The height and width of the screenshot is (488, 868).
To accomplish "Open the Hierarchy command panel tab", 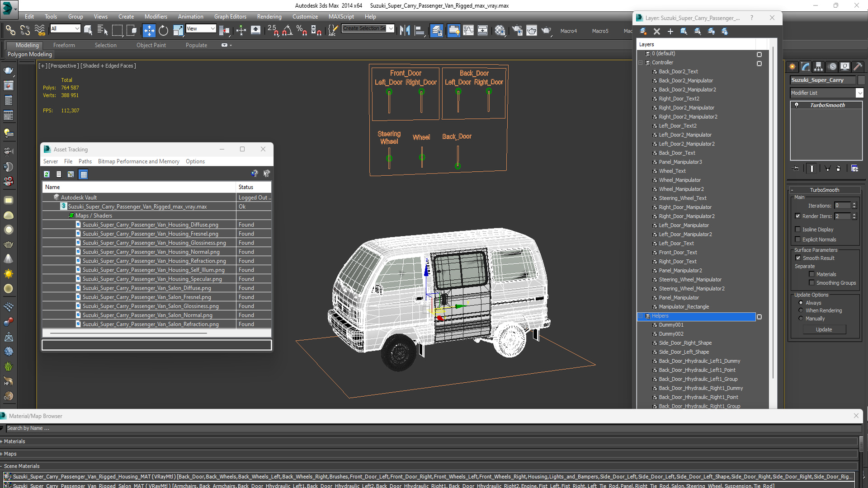I will point(819,67).
